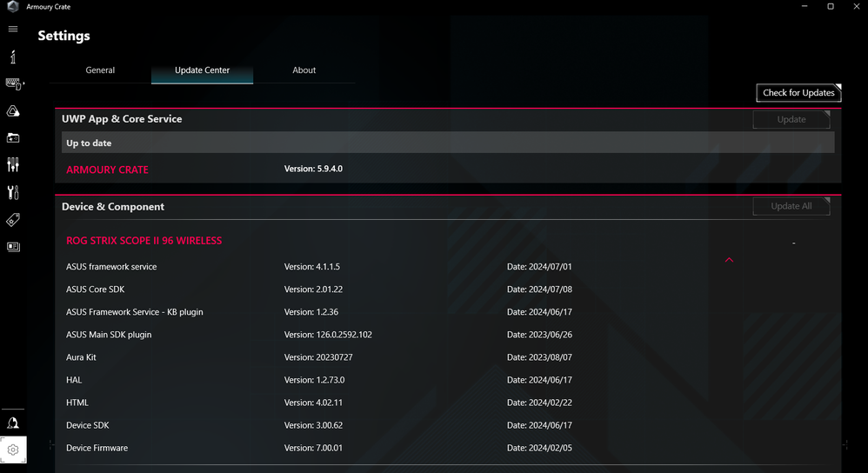The image size is (868, 473).
Task: Select ASUS Main SDK plugin row name
Action: [109, 335]
